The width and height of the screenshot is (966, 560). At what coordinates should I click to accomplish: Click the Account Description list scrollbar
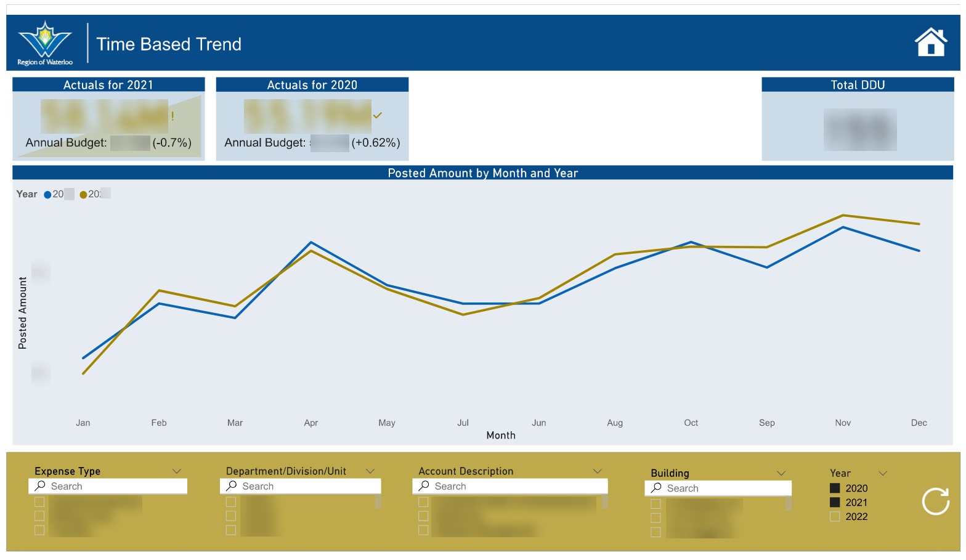click(x=605, y=501)
